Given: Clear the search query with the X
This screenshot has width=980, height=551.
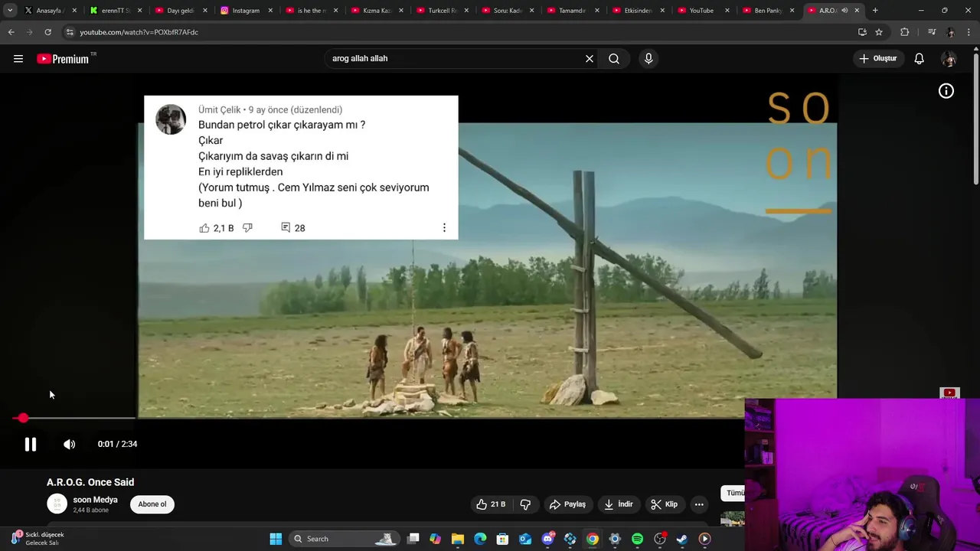Looking at the screenshot, I should [590, 58].
